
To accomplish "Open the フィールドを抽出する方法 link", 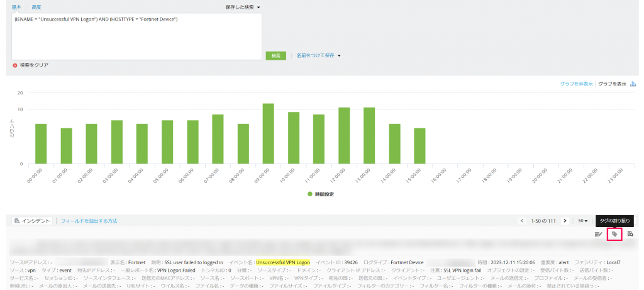I will (x=89, y=221).
